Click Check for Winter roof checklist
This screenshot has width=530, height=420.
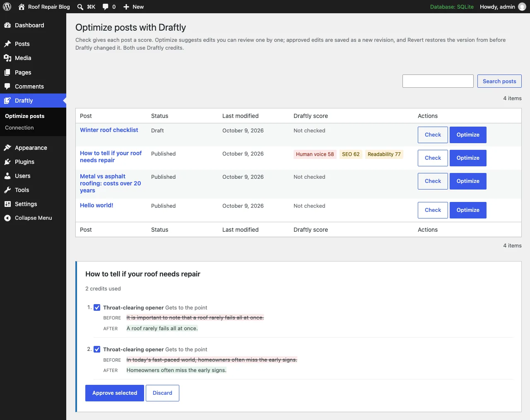pos(433,135)
